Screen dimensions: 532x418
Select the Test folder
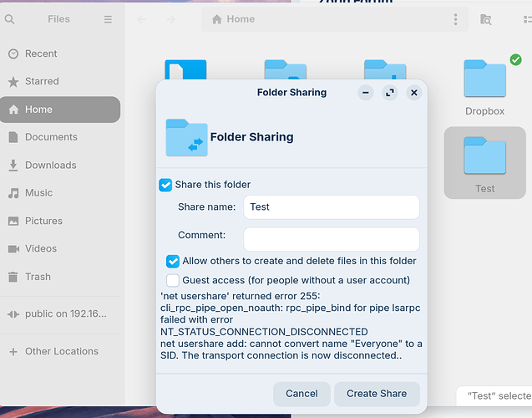(x=485, y=161)
